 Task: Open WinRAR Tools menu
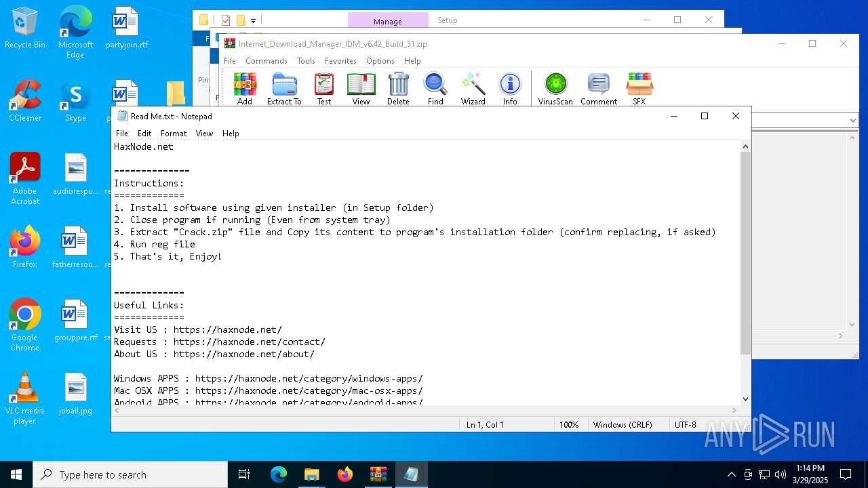click(x=306, y=61)
